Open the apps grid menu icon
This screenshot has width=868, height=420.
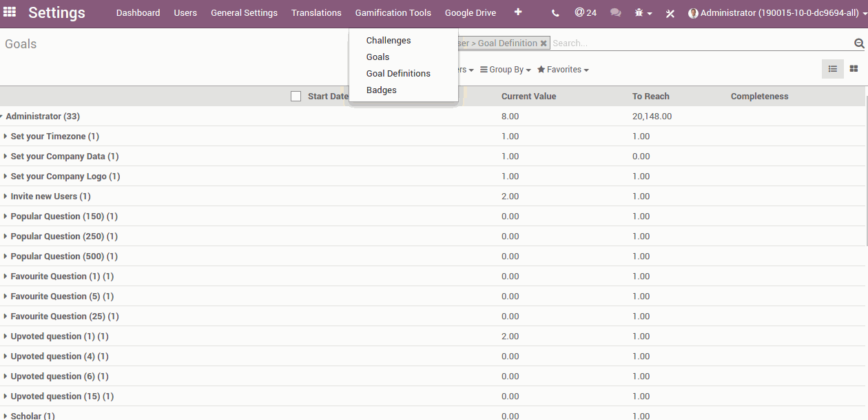coord(10,12)
